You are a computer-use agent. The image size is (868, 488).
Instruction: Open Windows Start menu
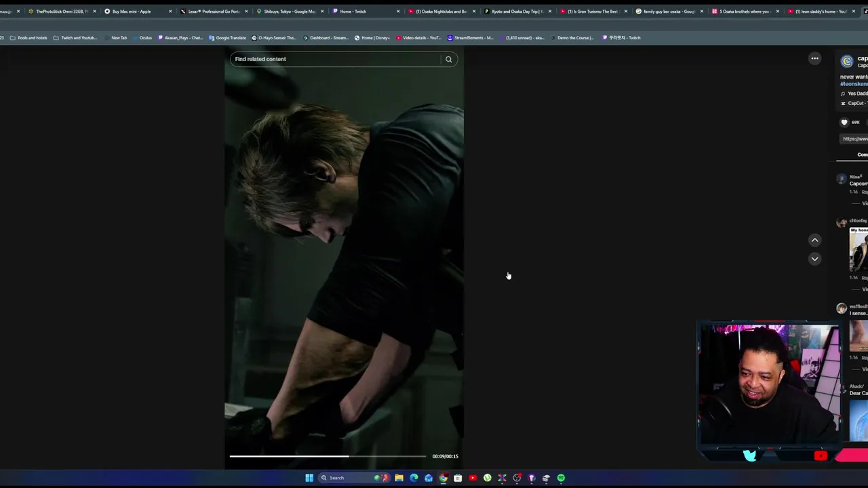(x=309, y=478)
